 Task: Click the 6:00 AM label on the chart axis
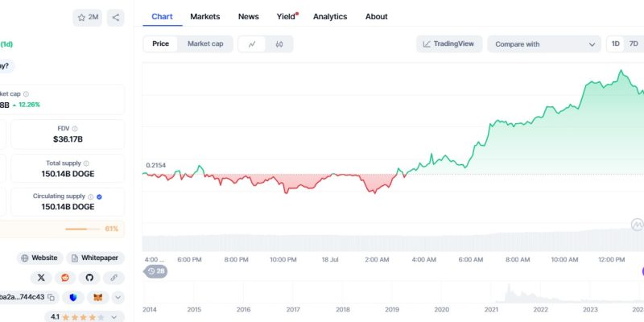pos(471,259)
